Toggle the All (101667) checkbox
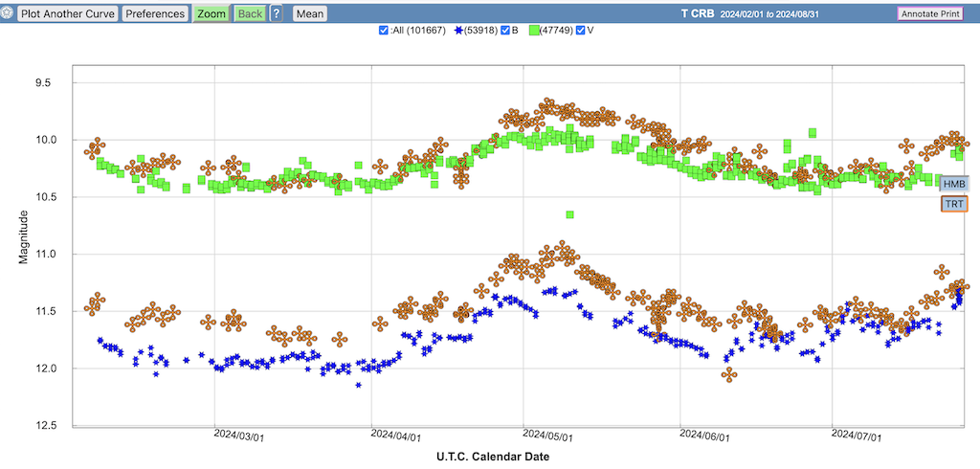The height and width of the screenshot is (469, 980). 384,31
